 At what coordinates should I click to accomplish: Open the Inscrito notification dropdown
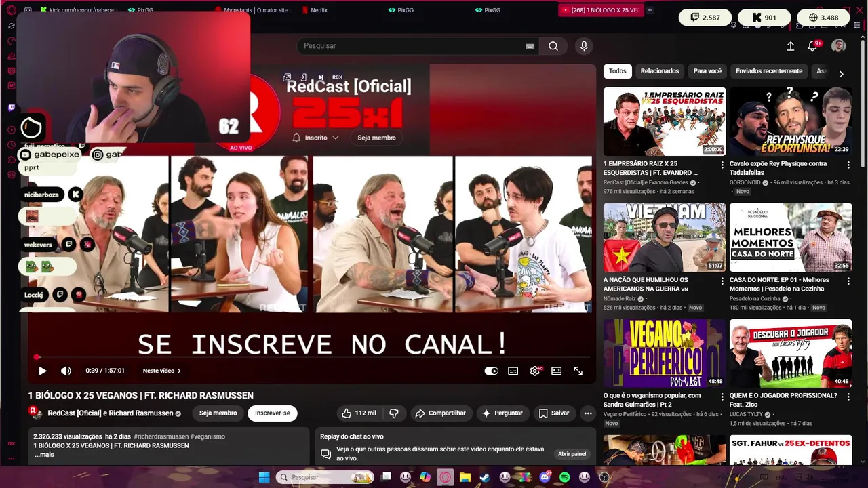pyautogui.click(x=315, y=138)
